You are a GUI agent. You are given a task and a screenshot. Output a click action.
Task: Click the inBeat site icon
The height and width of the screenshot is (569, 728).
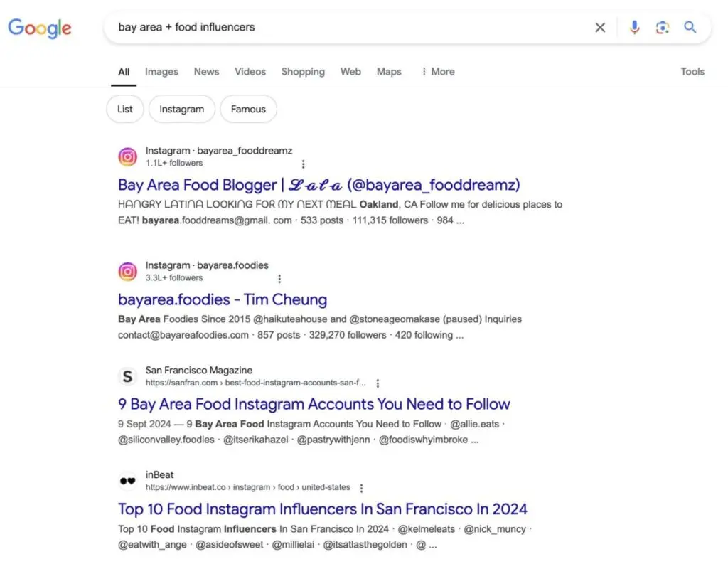tap(128, 481)
